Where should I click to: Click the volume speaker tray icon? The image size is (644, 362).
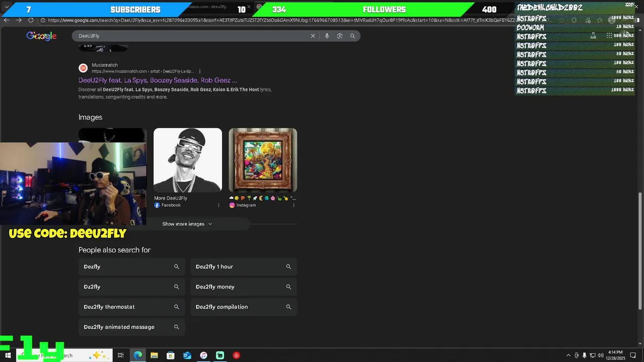coord(600,355)
